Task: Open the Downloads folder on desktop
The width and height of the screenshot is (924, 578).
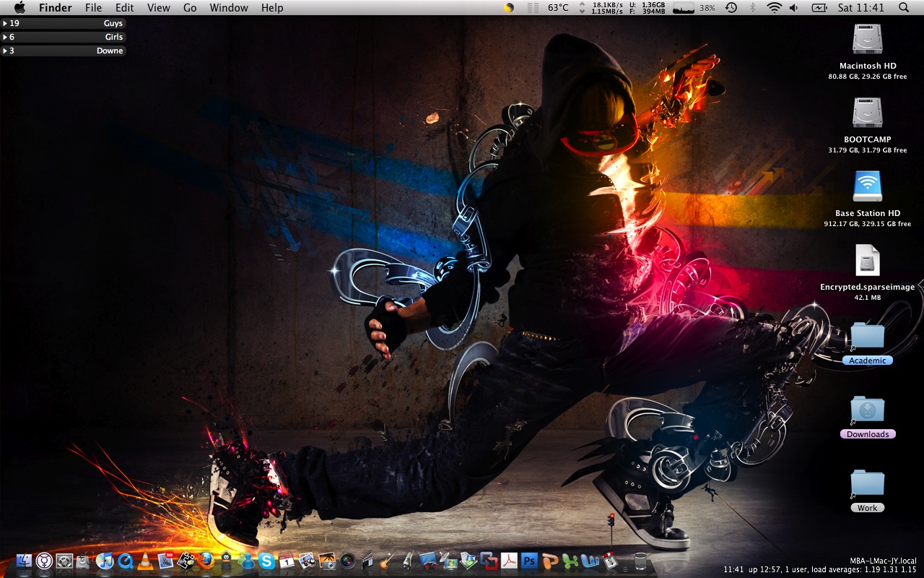Action: click(x=867, y=410)
